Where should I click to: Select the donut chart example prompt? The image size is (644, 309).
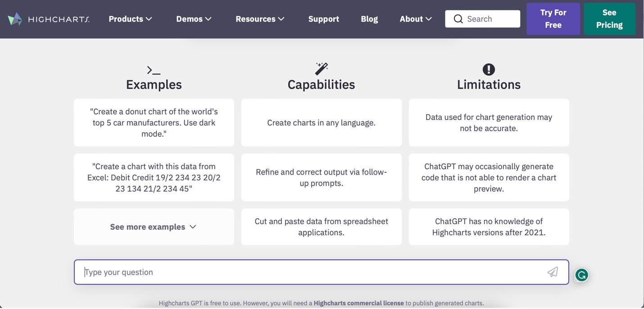click(x=154, y=123)
